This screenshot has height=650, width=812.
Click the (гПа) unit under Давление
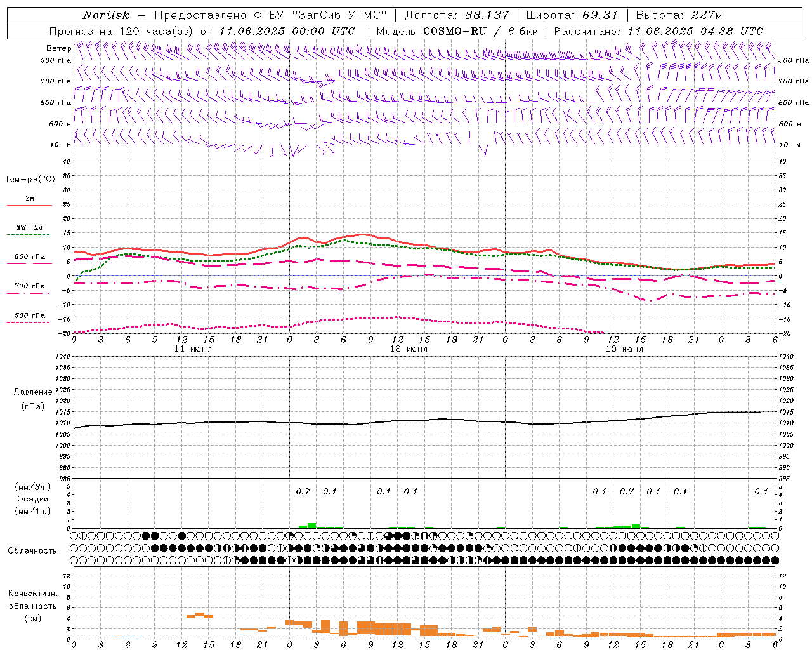(33, 406)
